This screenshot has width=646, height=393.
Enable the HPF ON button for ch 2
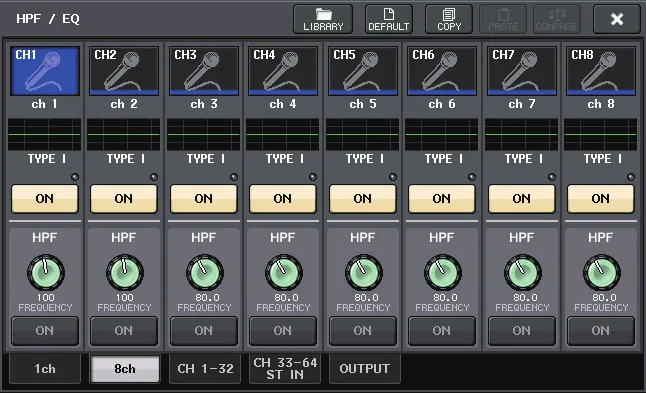point(124,331)
